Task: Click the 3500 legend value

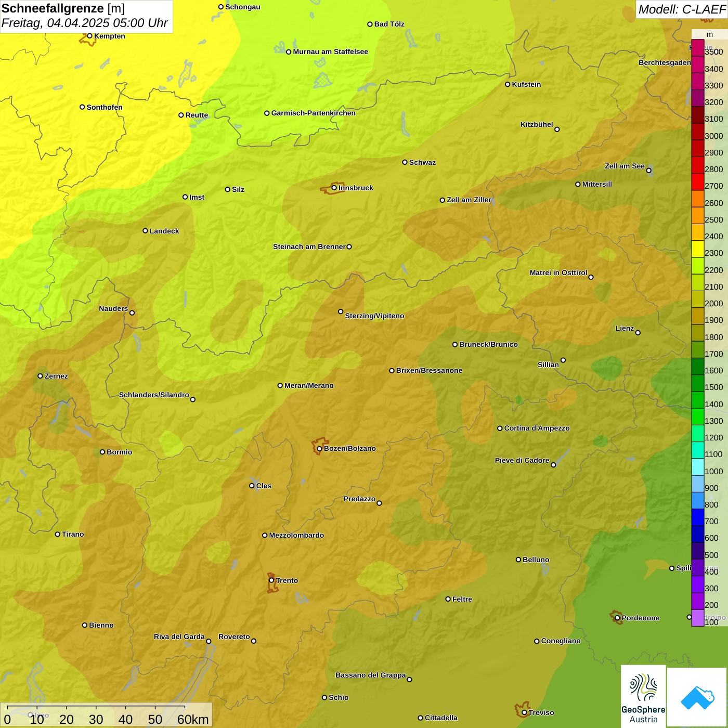Action: [x=714, y=52]
